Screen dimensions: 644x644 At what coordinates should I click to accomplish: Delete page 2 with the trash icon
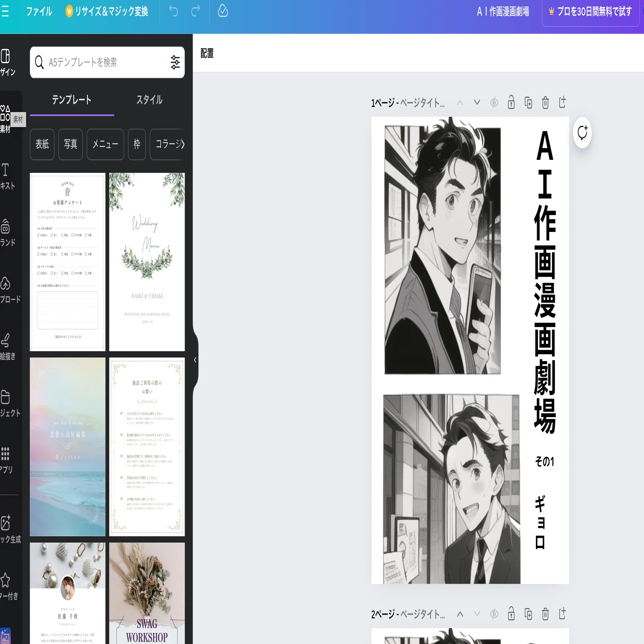point(545,614)
